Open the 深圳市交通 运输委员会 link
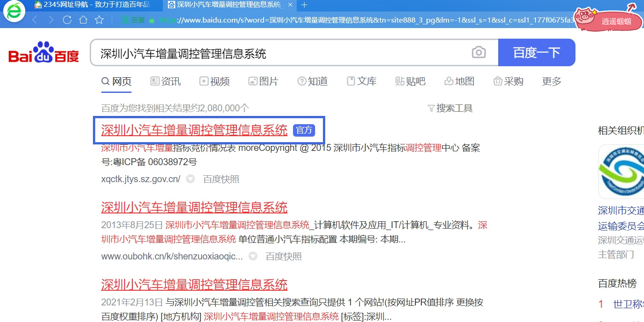Viewport: 644px width, 322px height. coord(621,218)
